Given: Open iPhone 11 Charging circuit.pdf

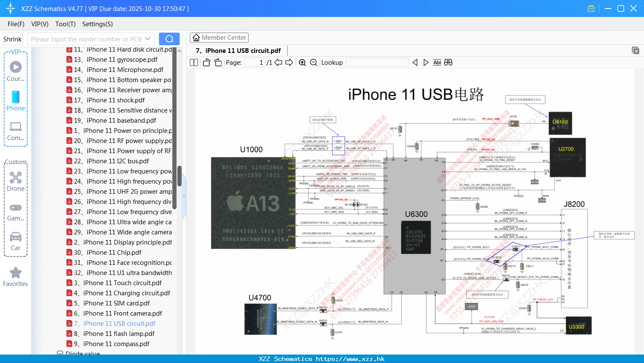Looking at the screenshot, I should [118, 293].
